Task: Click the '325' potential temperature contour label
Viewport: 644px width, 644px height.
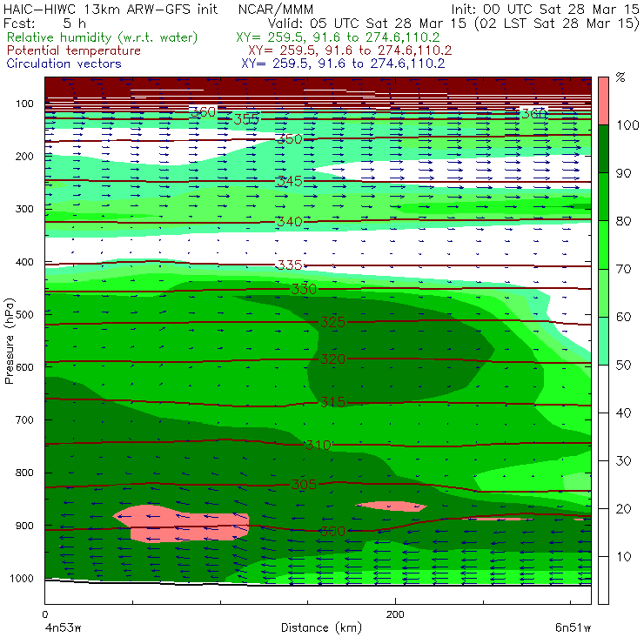Action: pos(332,322)
